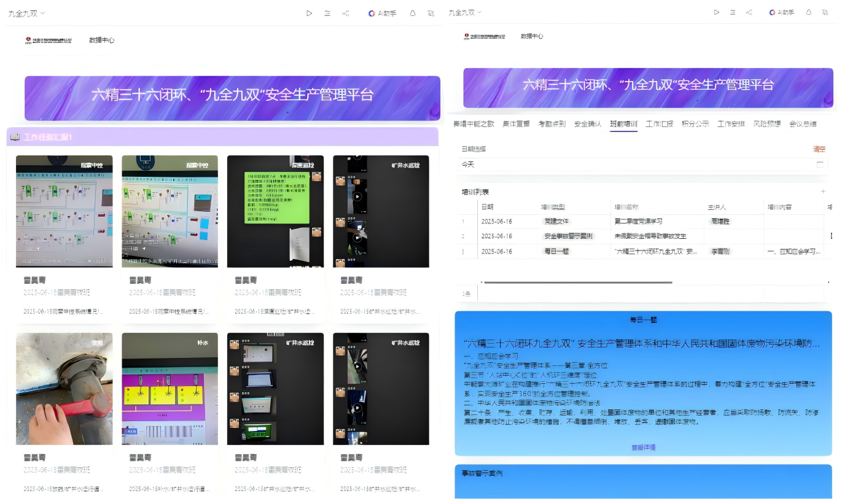This screenshot has width=842, height=504.
Task: Expand the 九全九双 dropdown in left pane
Action: click(26, 13)
